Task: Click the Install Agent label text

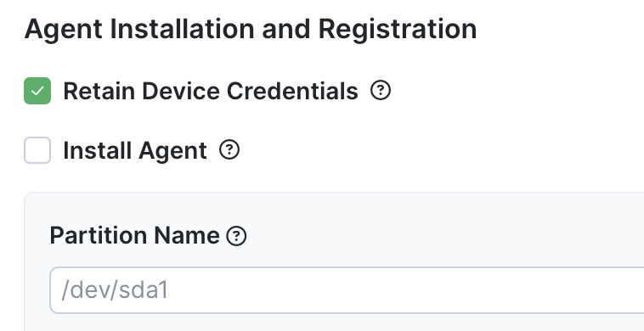Action: pos(135,150)
